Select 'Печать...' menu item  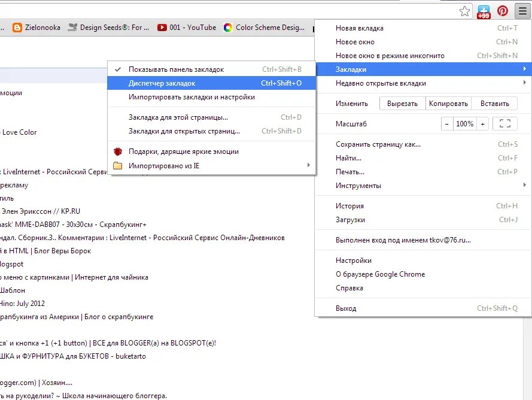(x=422, y=172)
